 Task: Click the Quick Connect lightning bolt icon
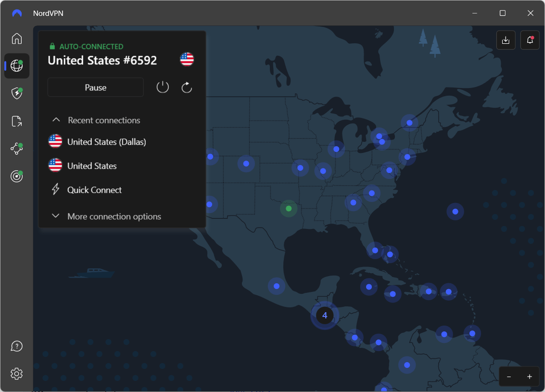click(x=56, y=190)
